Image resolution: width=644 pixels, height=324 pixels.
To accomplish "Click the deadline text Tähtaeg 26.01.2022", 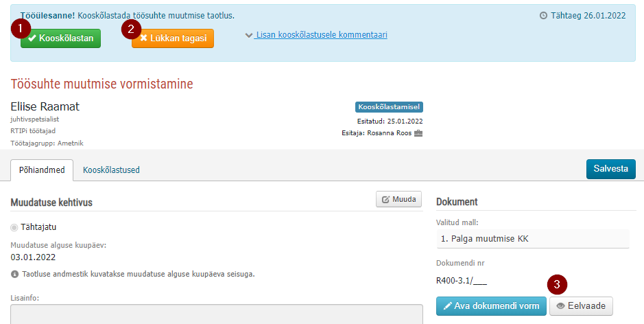I will point(588,16).
